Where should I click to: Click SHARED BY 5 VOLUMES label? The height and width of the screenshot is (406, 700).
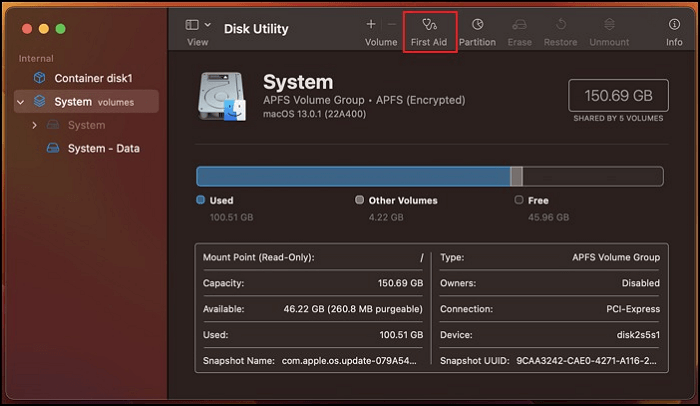click(618, 118)
